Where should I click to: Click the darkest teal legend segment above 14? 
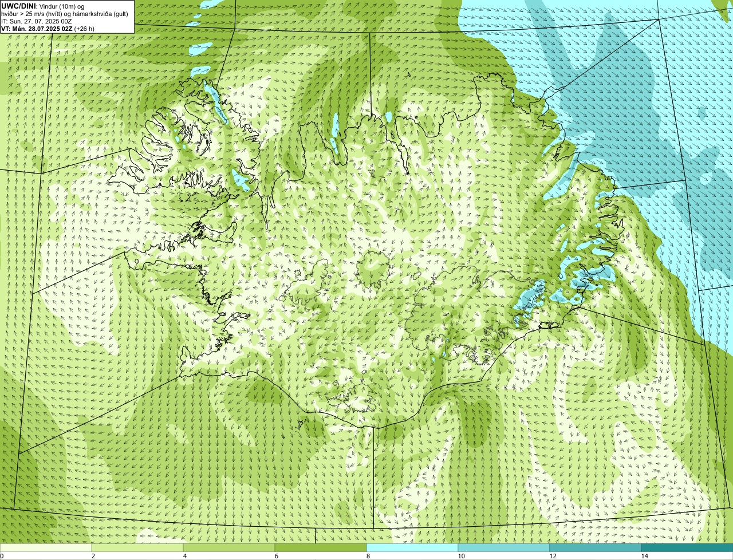pyautogui.click(x=687, y=547)
